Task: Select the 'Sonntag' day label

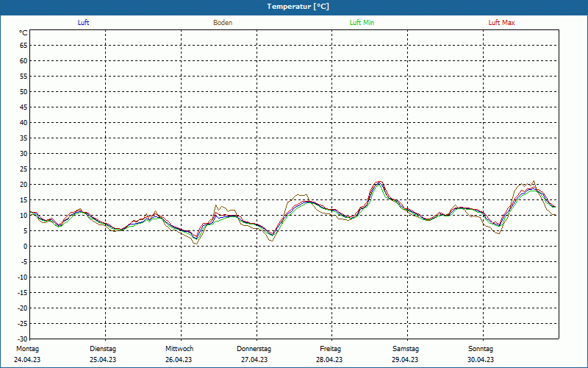Action: 481,349
